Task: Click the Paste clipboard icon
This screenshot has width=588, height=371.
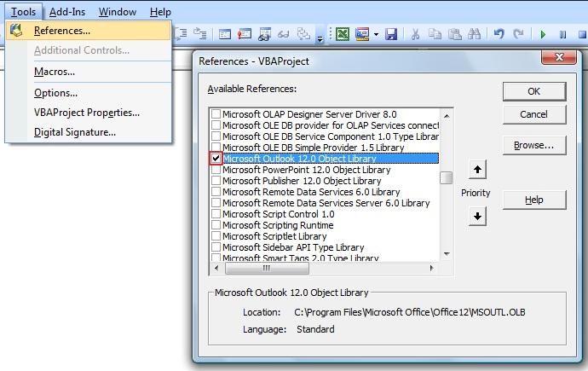Action: [x=455, y=34]
